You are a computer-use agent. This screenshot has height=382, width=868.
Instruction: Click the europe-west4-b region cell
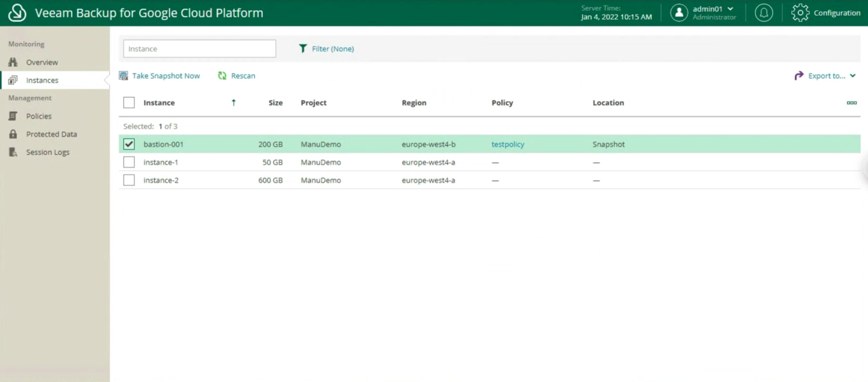pos(428,144)
